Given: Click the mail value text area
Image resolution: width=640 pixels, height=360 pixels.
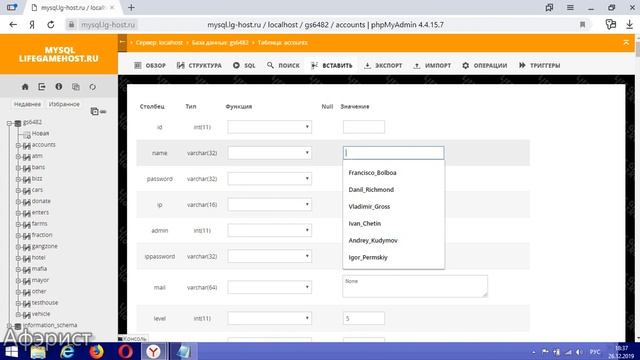Looking at the screenshot, I should 415,286.
